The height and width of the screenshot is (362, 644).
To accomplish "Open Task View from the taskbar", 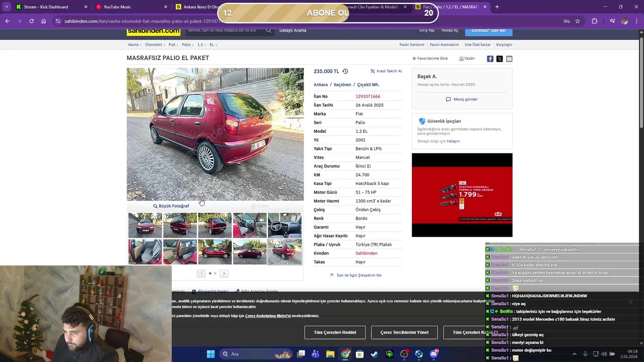I will pyautogui.click(x=301, y=354).
